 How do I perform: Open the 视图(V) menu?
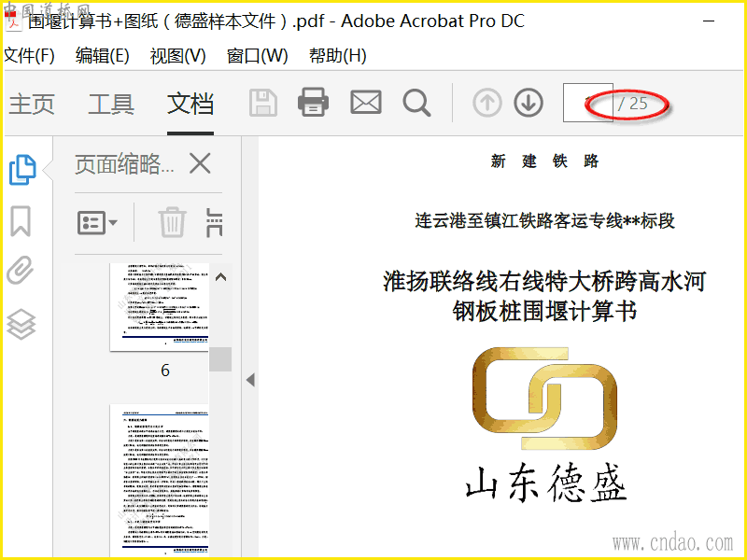pyautogui.click(x=177, y=56)
